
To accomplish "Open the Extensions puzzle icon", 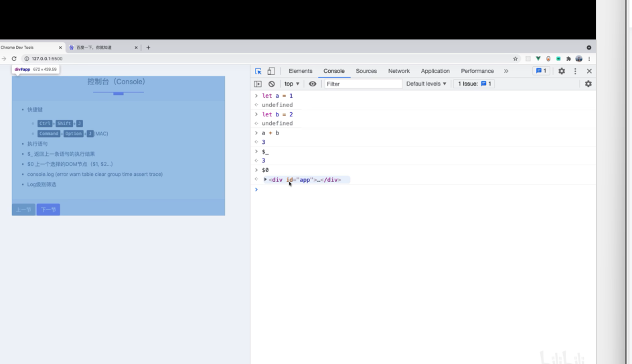I will (568, 59).
